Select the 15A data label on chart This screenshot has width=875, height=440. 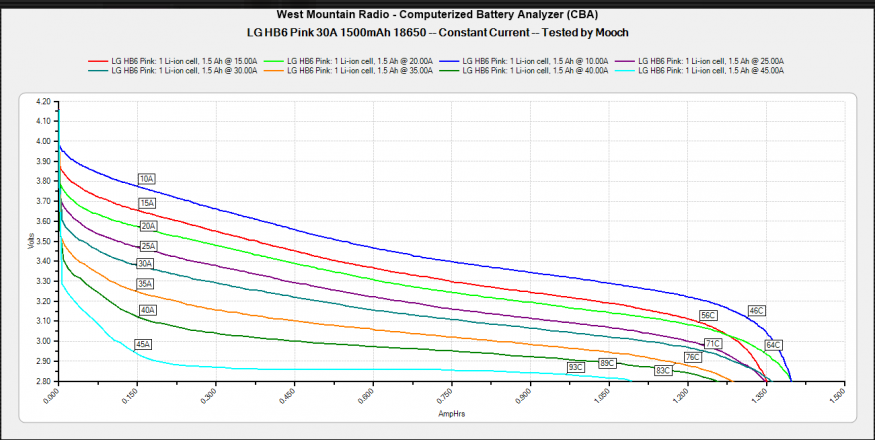pos(147,203)
